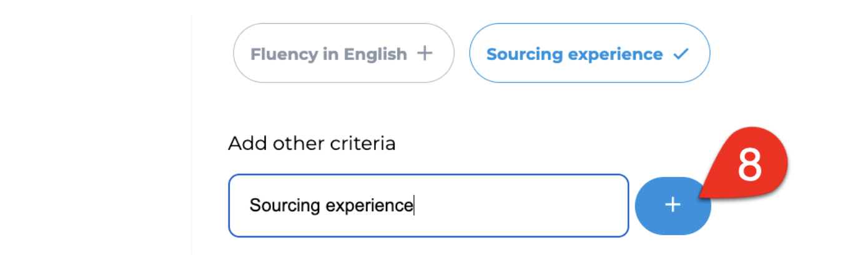
Task: Toggle the grey outlined Fluency in English pill
Action: click(x=343, y=53)
